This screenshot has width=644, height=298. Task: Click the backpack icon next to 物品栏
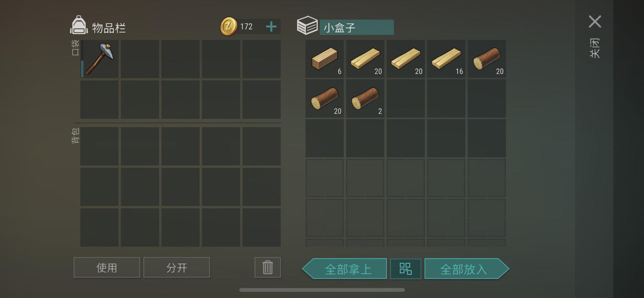(x=79, y=25)
